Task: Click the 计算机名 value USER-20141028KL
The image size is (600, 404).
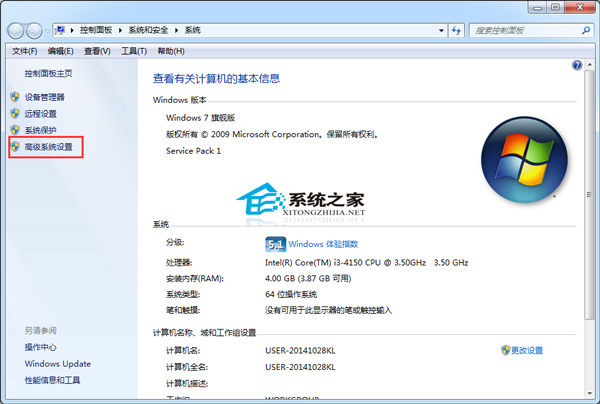Action: 300,351
